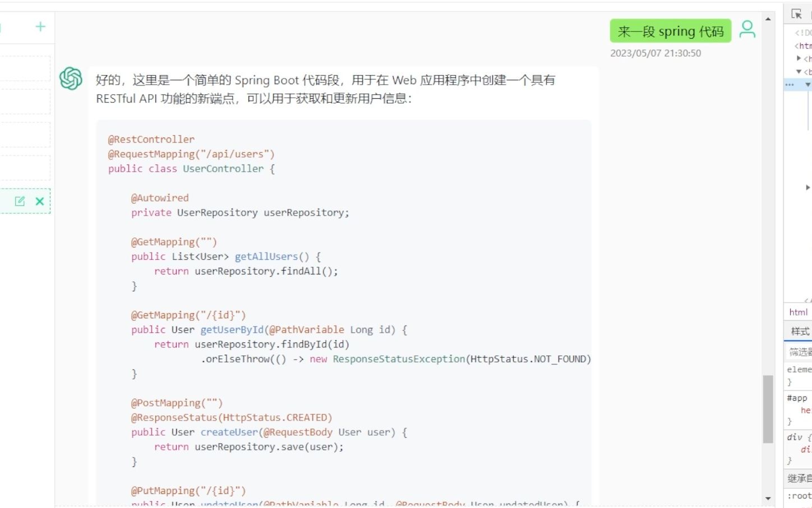Delete the selected chat with the green X
Screen dimensions: 812x508
(40, 201)
